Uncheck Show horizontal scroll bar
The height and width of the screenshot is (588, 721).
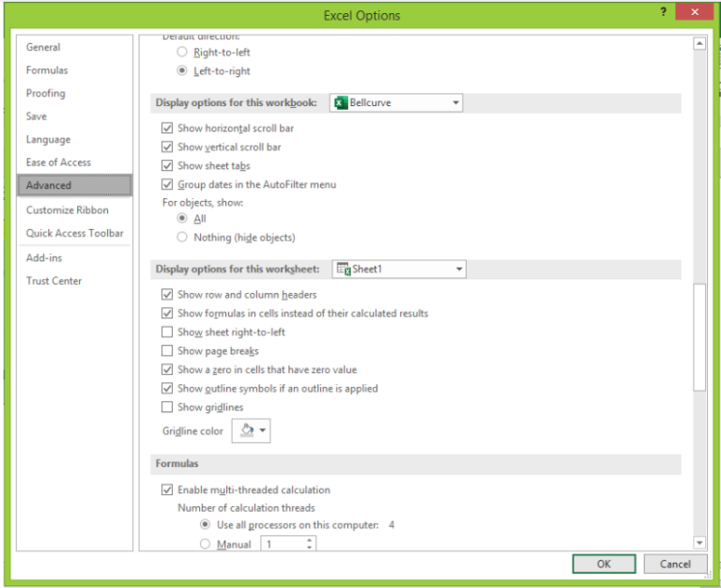[x=167, y=128]
